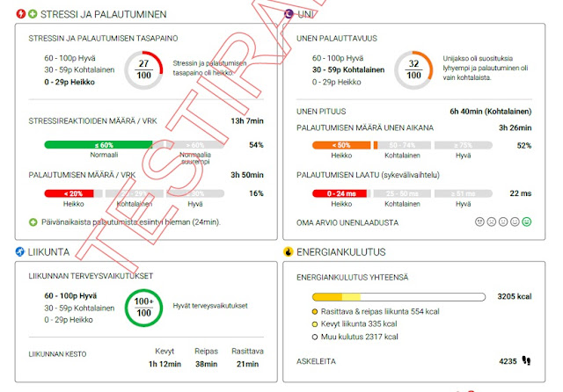The width and height of the screenshot is (563, 392).
Task: Click the Muu kulutus 2317 kcal entry
Action: tap(360, 338)
